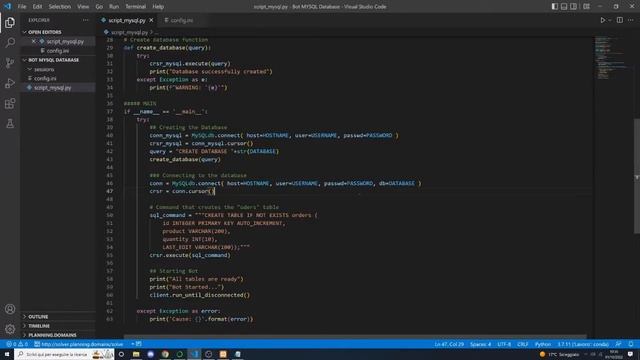
Task: Click the Split Editor Right icon
Action: [x=620, y=20]
